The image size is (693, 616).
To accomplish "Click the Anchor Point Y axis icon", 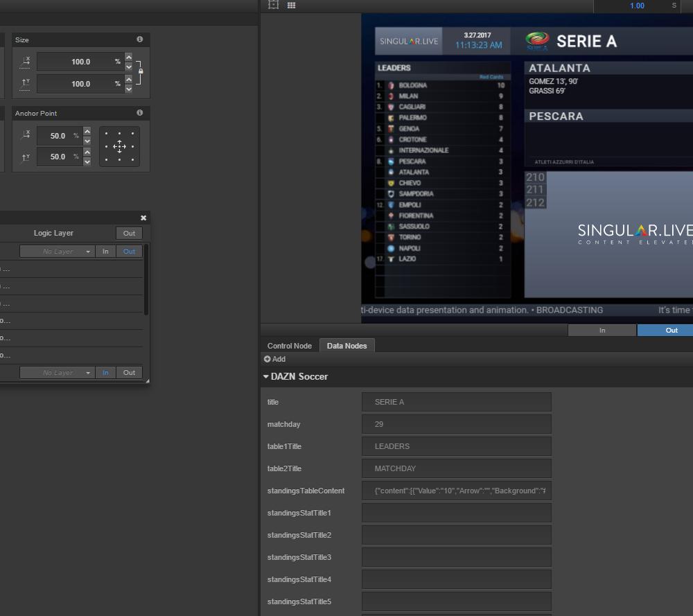I will point(25,157).
